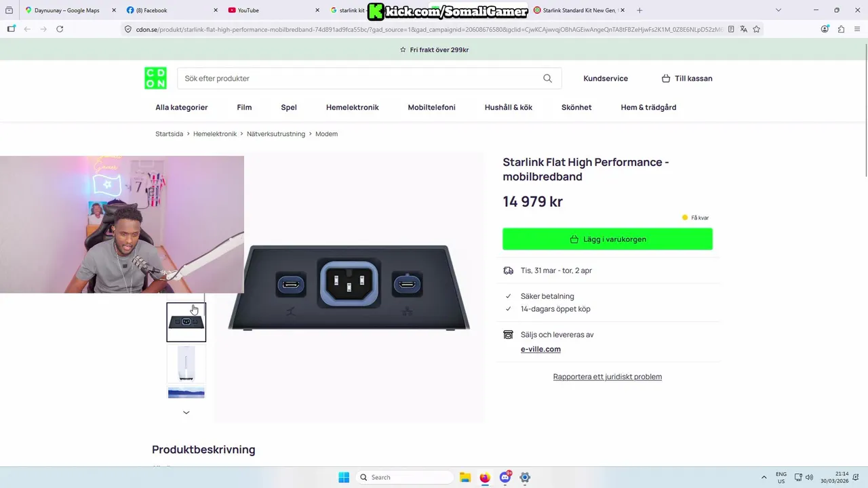The image size is (868, 488).
Task: Click the Få kvar stock status
Action: coord(695,218)
